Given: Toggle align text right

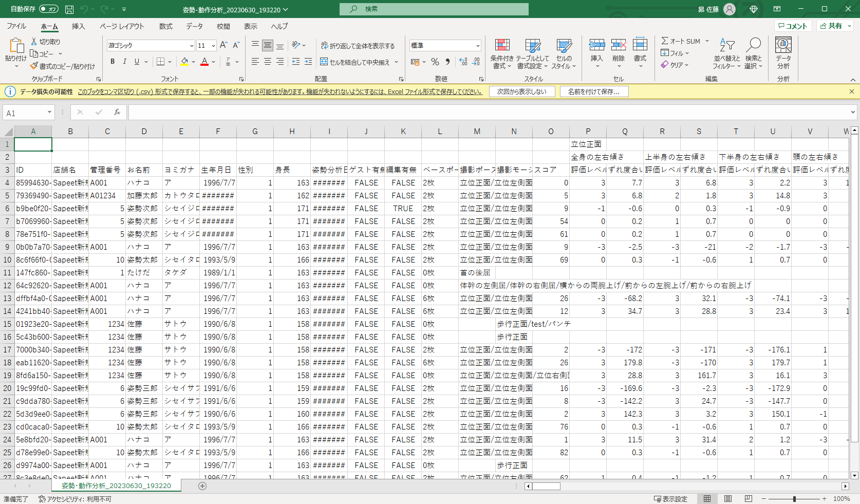Looking at the screenshot, I should pos(280,62).
